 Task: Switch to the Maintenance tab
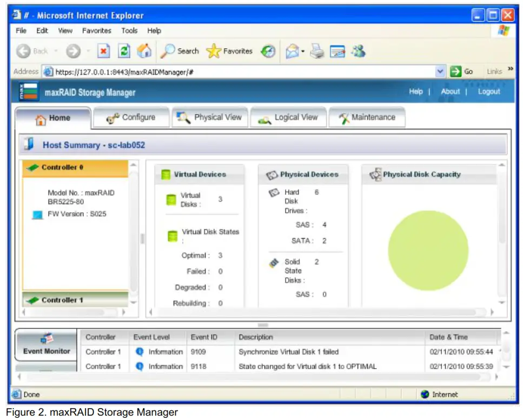[367, 117]
